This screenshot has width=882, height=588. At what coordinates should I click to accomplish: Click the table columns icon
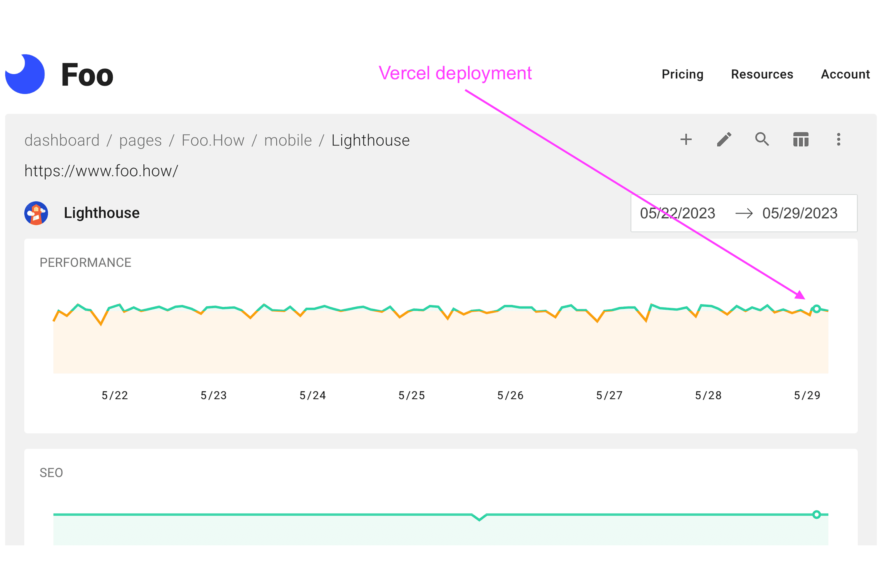point(801,139)
